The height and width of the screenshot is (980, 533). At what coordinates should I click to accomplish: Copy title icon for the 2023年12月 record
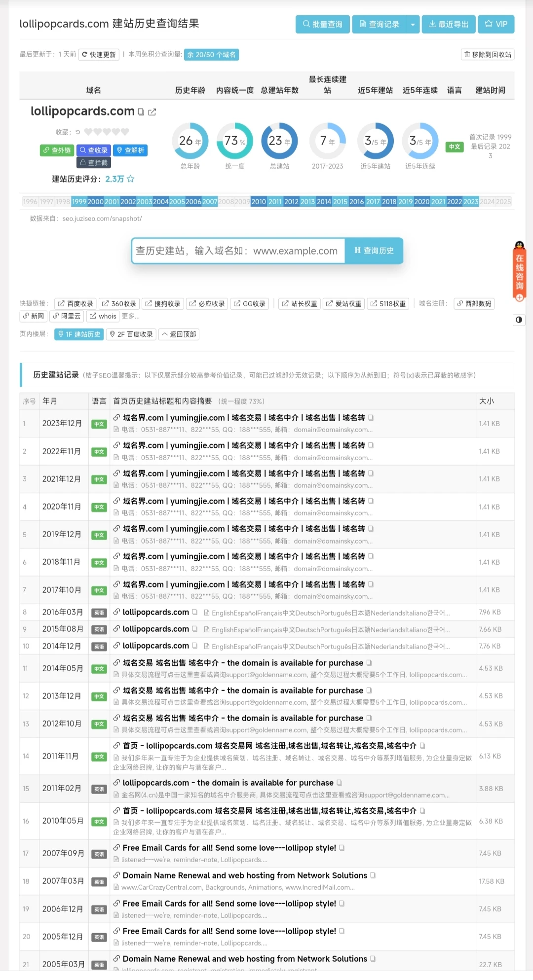371,418
